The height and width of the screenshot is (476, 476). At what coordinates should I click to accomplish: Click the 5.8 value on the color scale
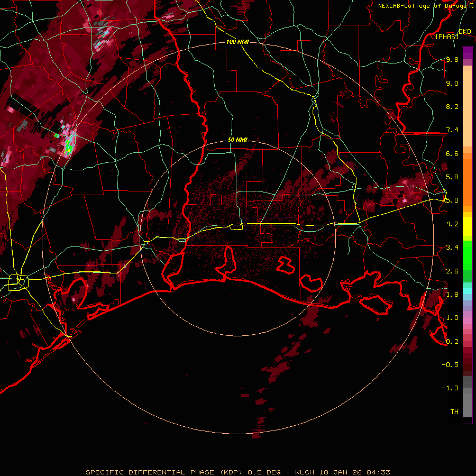452,177
